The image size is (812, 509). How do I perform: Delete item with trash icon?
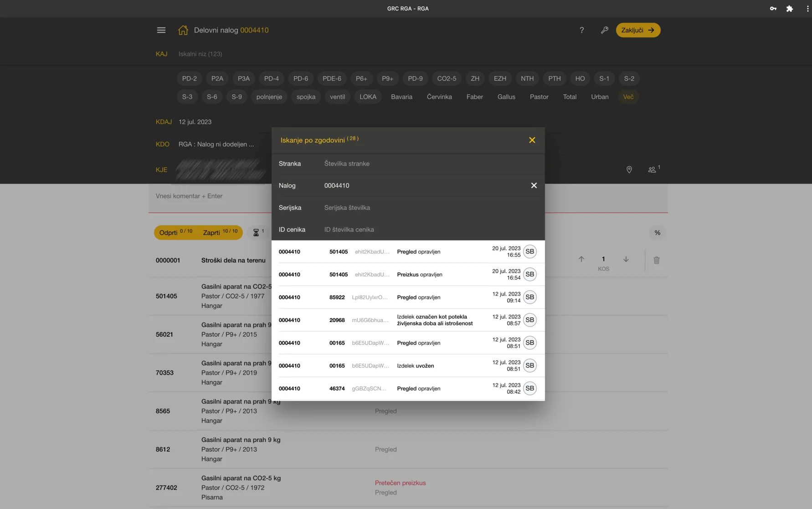tap(656, 260)
